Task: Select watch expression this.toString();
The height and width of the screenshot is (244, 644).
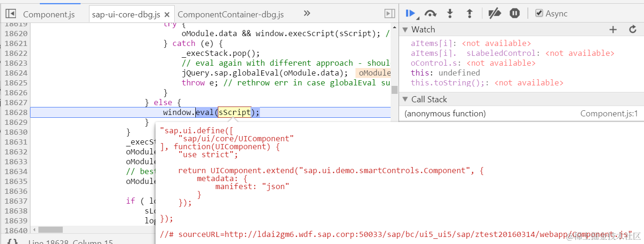Action: point(487,83)
